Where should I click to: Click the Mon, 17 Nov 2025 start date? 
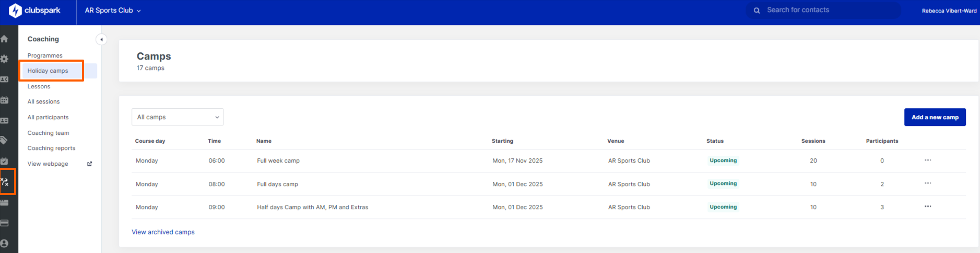coord(517,160)
